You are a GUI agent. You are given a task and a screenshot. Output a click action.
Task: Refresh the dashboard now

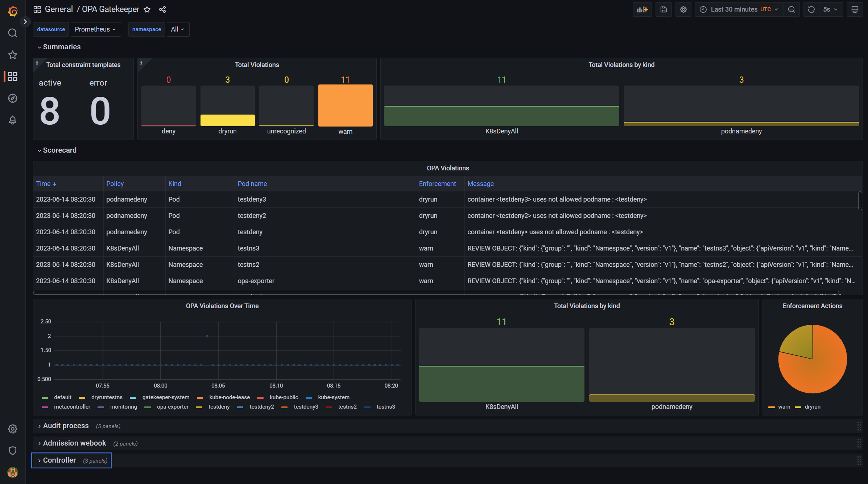[x=811, y=9]
